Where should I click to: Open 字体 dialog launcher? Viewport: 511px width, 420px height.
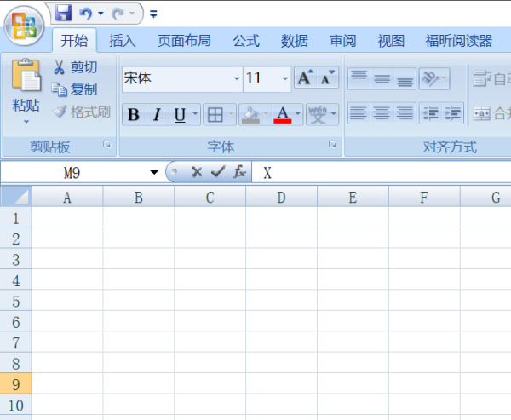click(x=332, y=145)
